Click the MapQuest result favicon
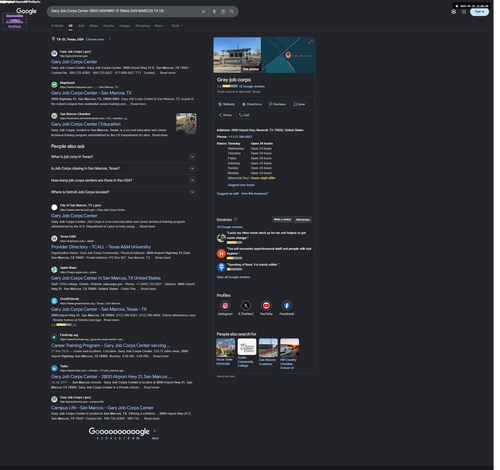The width and height of the screenshot is (500, 470). 54,85
